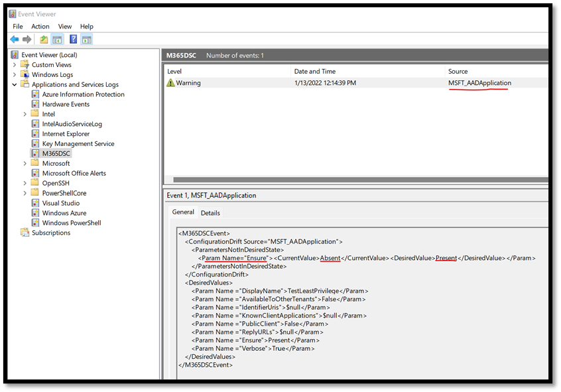Open the Microsoft Office Alerts log

pyautogui.click(x=74, y=173)
